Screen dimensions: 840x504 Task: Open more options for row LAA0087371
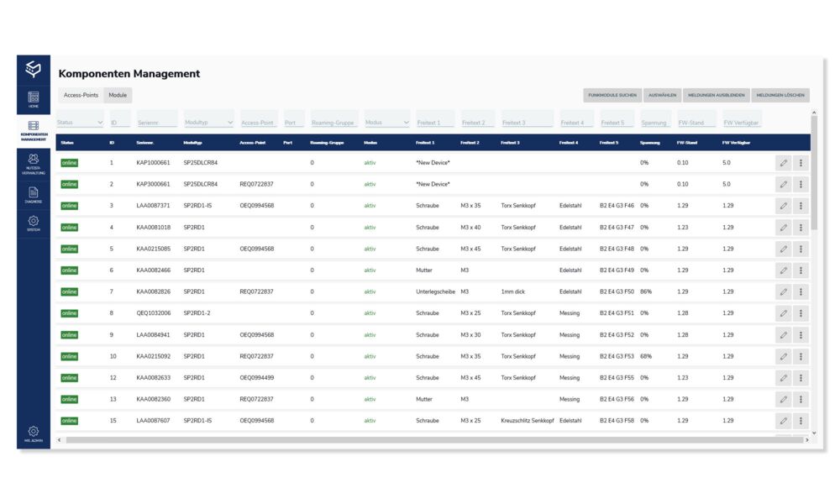(x=801, y=206)
